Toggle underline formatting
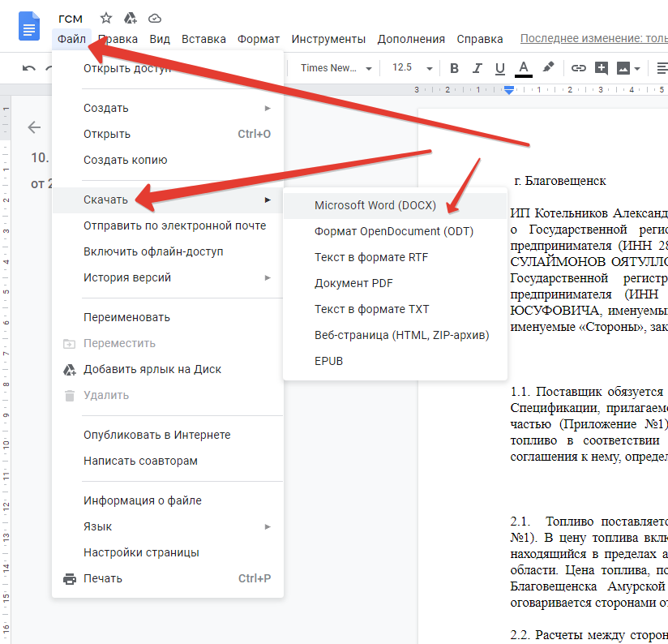668x644 pixels. point(499,68)
